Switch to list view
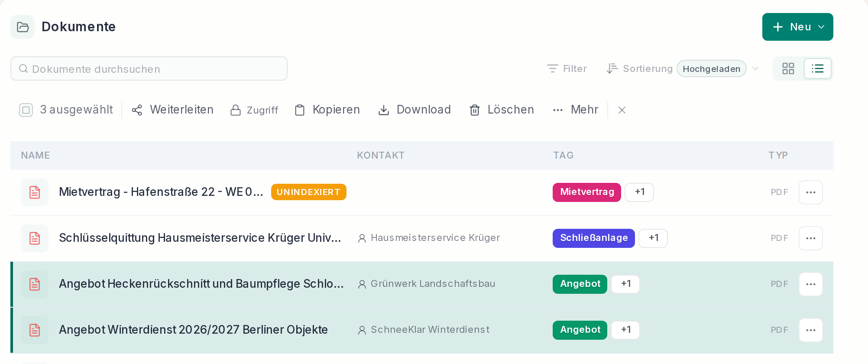The width and height of the screenshot is (868, 364). pos(818,68)
